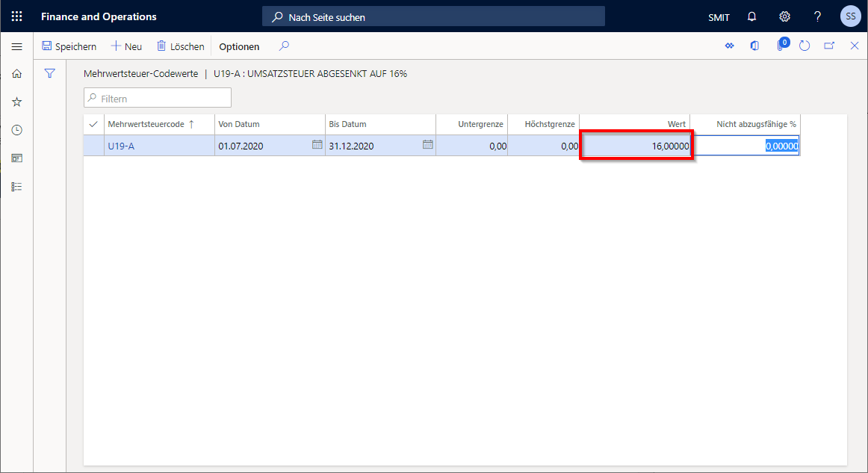
Task: Click the Speichern button
Action: (x=69, y=46)
